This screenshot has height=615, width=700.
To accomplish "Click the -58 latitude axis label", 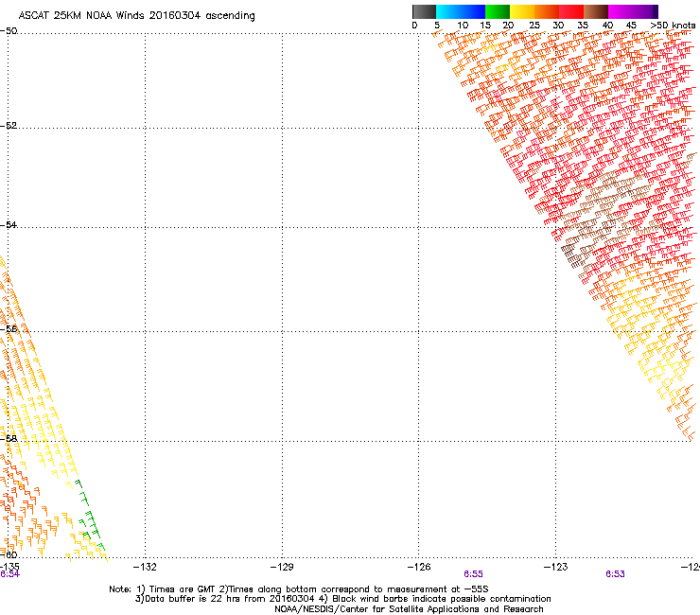I will [9, 439].
